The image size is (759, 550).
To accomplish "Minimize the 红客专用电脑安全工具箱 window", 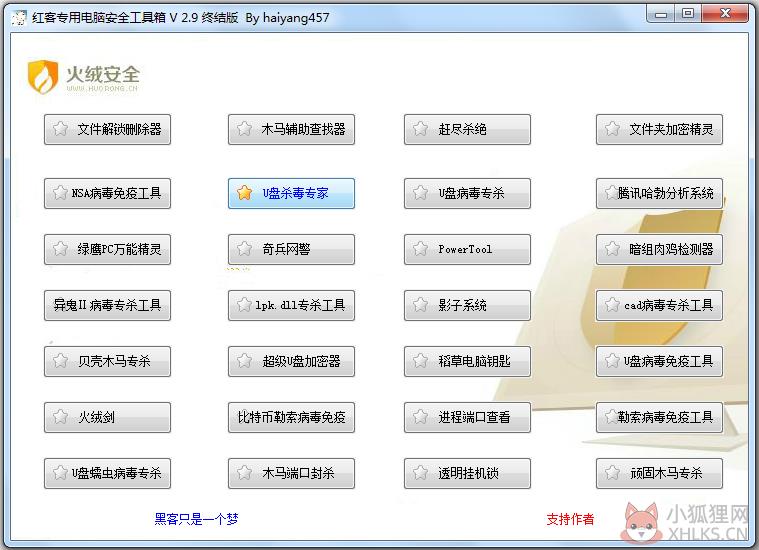I will coord(661,14).
